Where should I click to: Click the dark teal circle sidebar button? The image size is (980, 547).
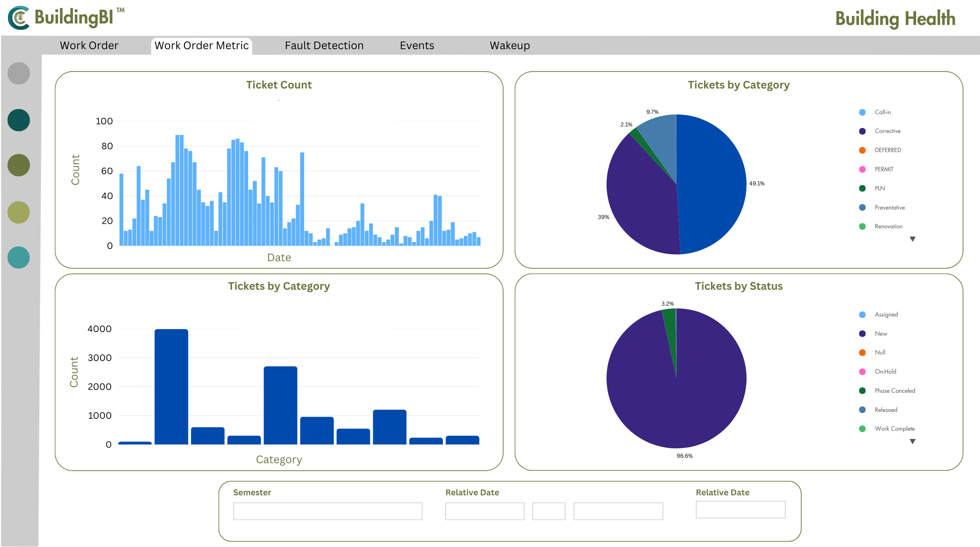(19, 120)
